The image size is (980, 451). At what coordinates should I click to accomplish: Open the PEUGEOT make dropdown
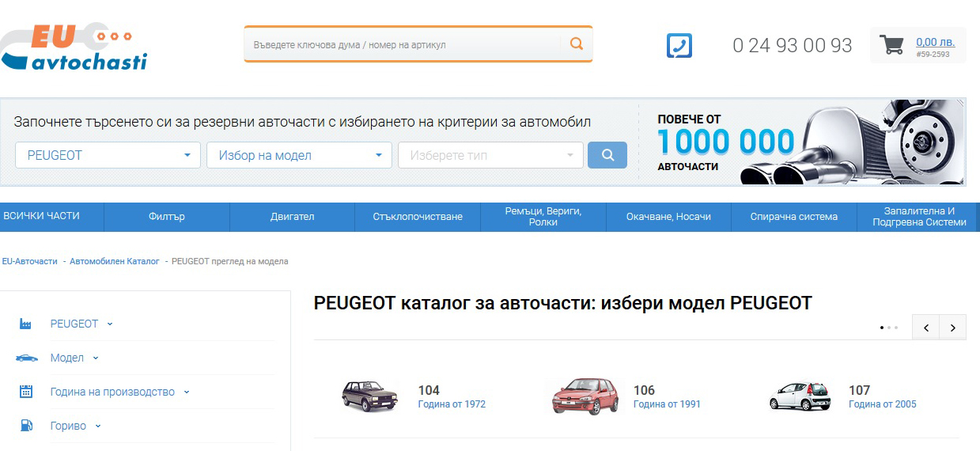point(108,155)
